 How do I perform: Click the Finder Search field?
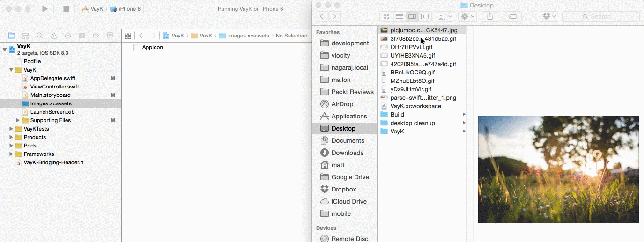click(x=600, y=16)
